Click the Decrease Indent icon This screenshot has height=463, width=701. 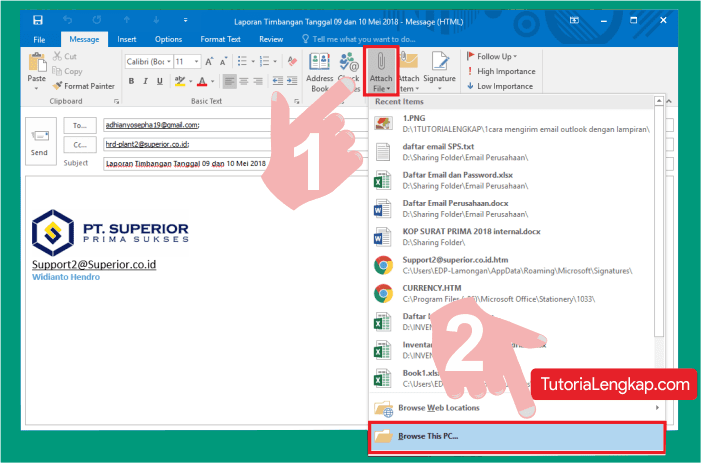[x=278, y=81]
